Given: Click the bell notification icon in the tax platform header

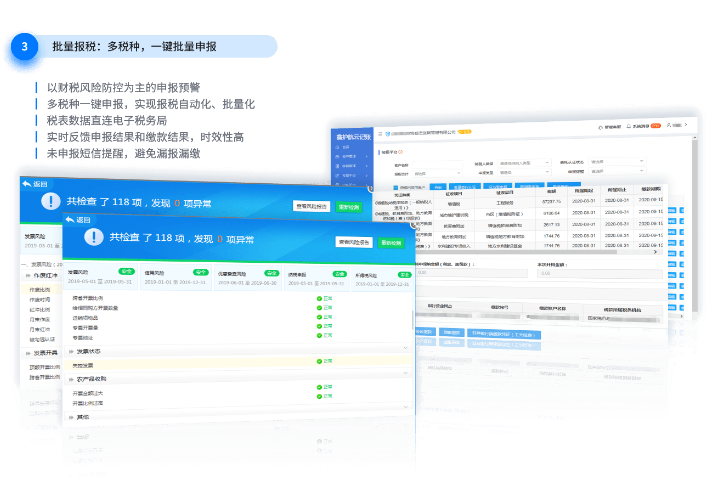Looking at the screenshot, I should [629, 126].
